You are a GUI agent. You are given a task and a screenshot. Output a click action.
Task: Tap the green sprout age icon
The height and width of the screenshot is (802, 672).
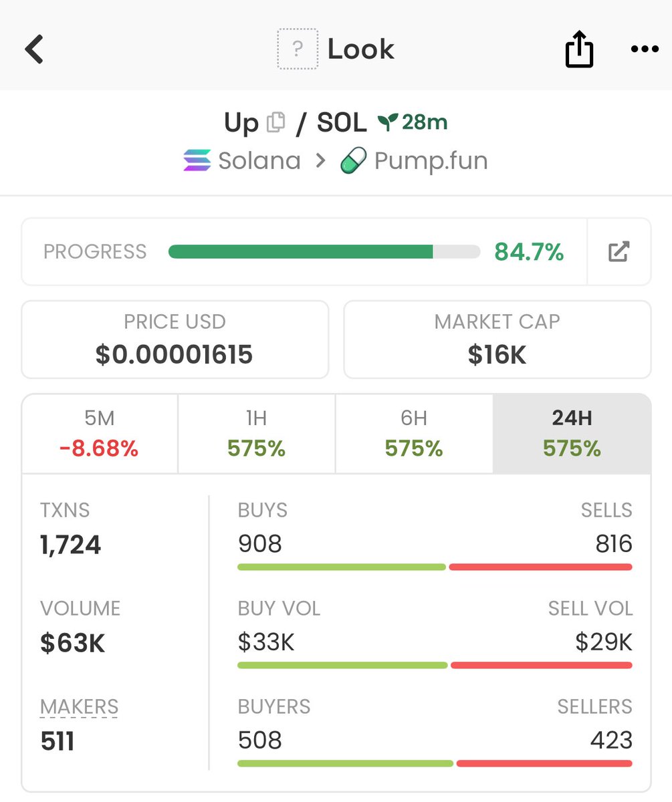[387, 122]
